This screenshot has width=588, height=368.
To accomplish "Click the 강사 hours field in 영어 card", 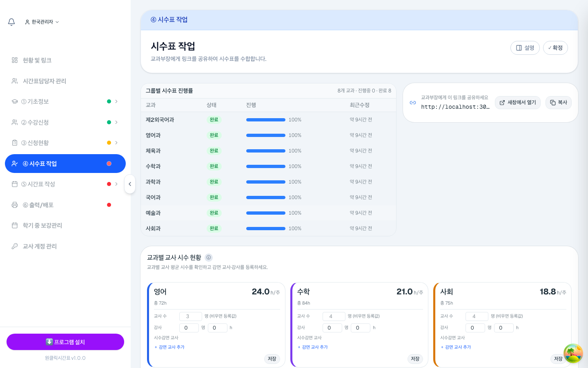I will coord(218,328).
